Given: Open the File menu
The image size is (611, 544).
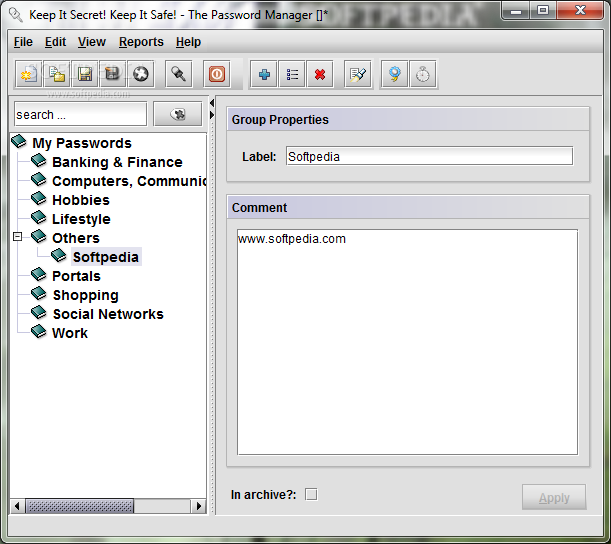Looking at the screenshot, I should coord(23,42).
